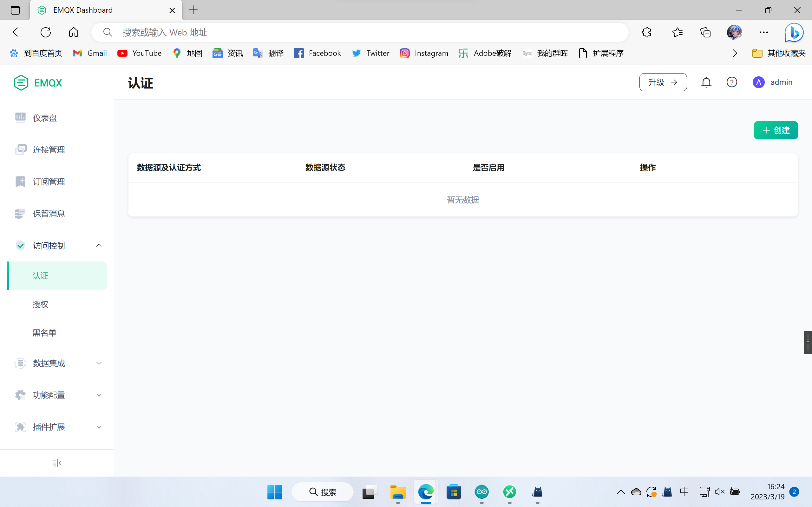
Task: Open the 仪表盘 dashboard menu item
Action: (x=45, y=118)
